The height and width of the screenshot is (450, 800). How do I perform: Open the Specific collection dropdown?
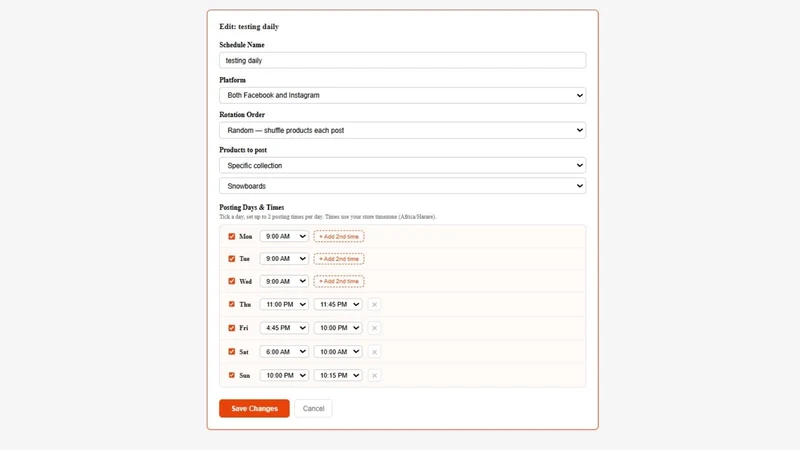coord(403,165)
